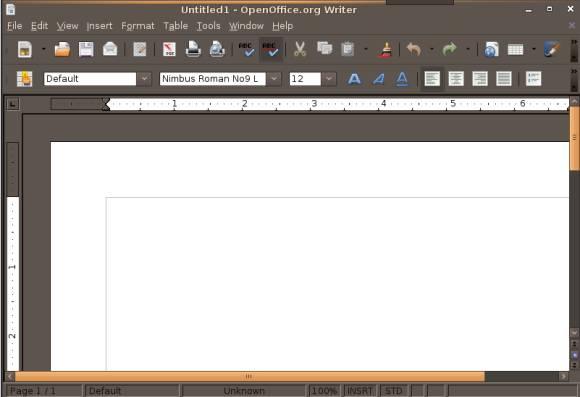Click Default page style in status bar
The height and width of the screenshot is (397, 580).
click(132, 391)
